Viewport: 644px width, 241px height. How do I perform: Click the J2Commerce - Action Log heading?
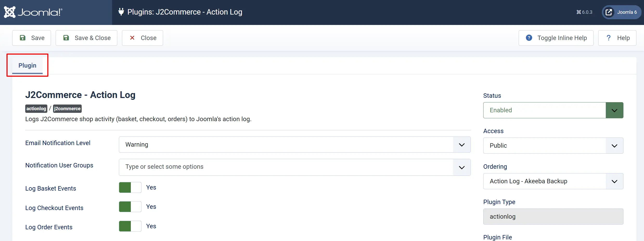pyautogui.click(x=80, y=95)
